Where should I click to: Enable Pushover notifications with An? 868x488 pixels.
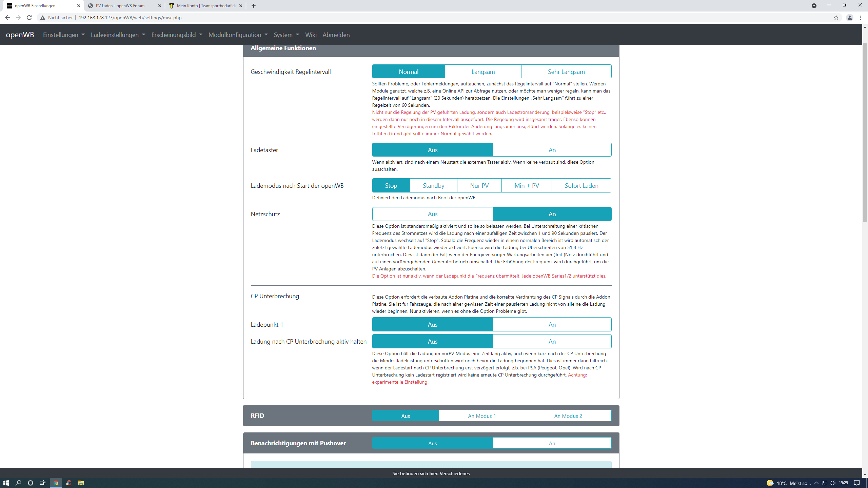pos(552,443)
